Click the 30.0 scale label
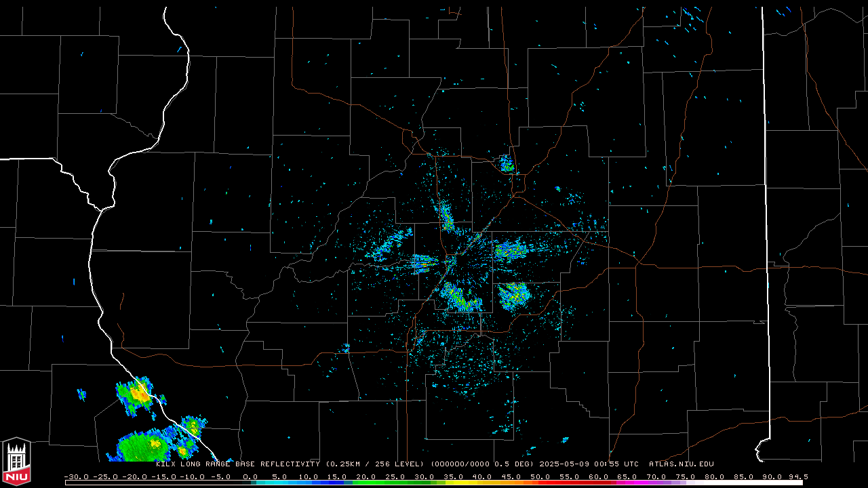Image resolution: width=868 pixels, height=488 pixels. [x=425, y=476]
